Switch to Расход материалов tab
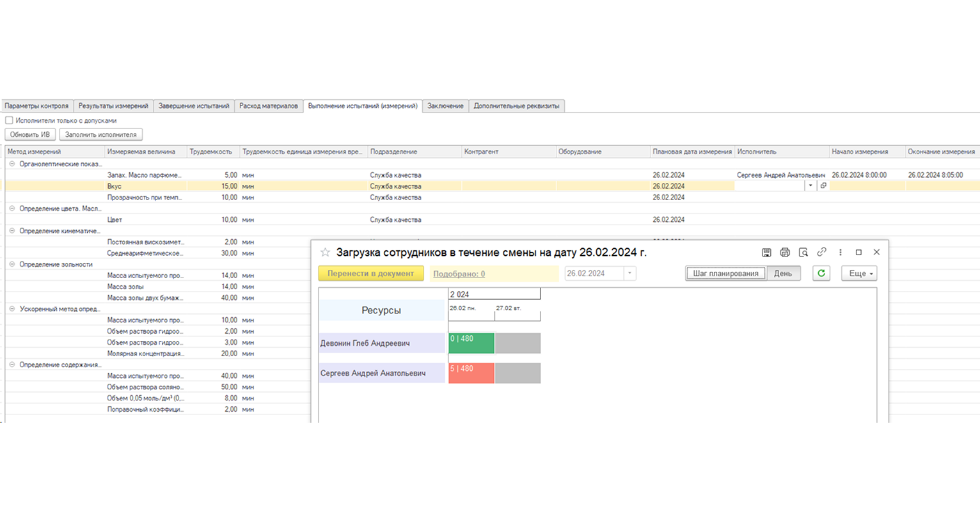The height and width of the screenshot is (518, 980). coord(269,106)
